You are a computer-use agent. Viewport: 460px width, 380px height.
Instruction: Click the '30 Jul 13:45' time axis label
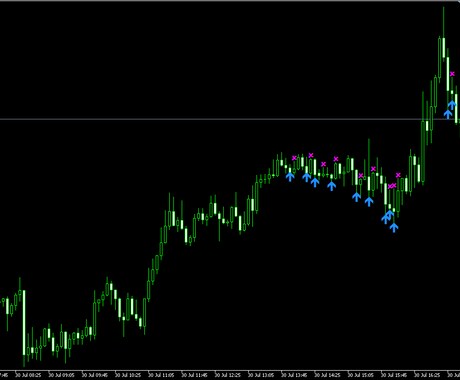295,375
